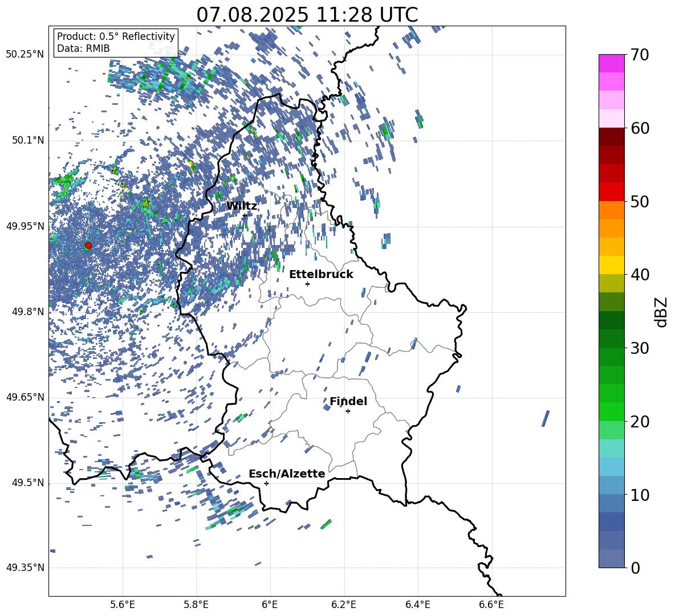Image resolution: width=675 pixels, height=616 pixels.
Task: Click the Ettelbruck city label
Action: coord(321,275)
